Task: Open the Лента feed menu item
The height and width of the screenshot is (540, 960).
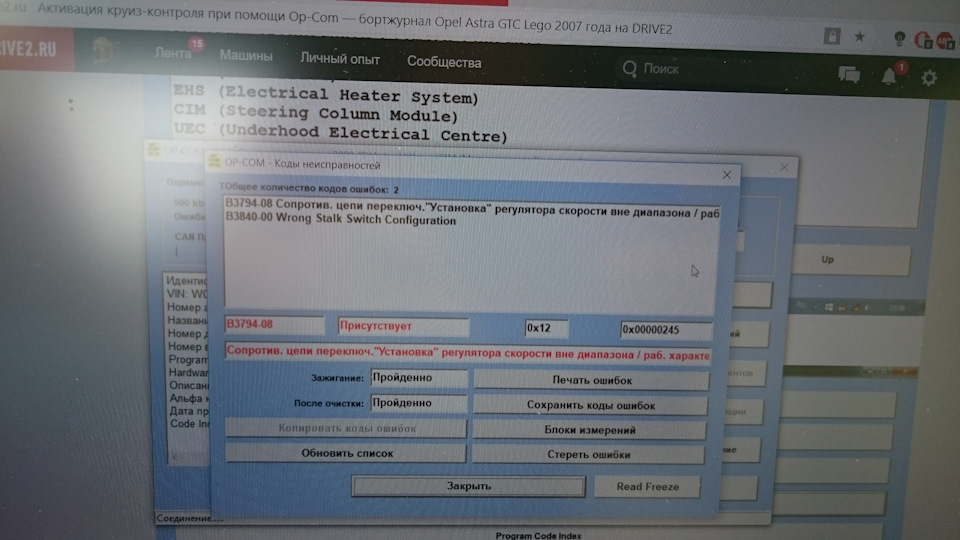Action: [x=173, y=54]
